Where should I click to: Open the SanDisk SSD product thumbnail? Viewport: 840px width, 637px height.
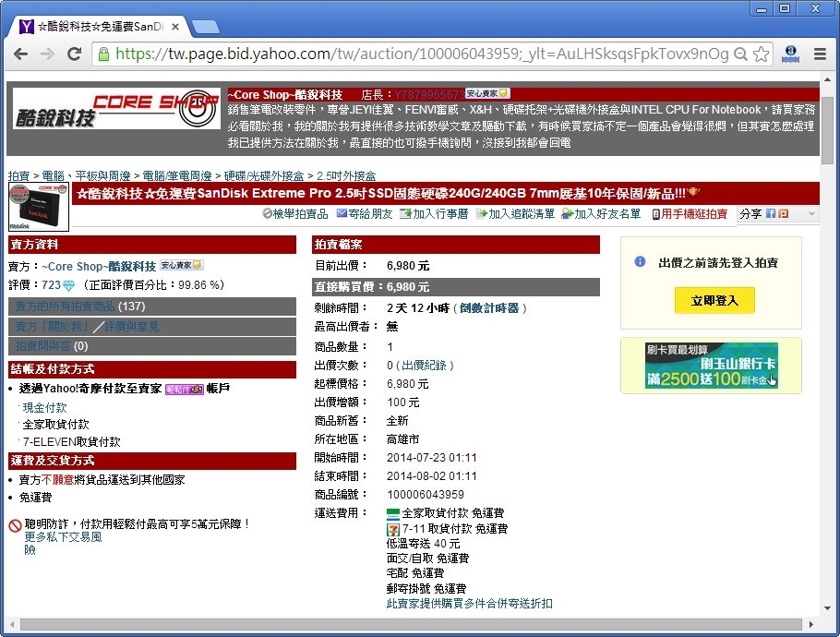point(39,206)
